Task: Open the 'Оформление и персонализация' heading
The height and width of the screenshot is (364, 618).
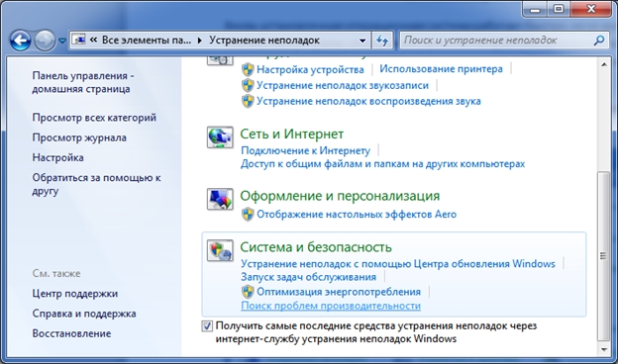Action: click(x=340, y=196)
